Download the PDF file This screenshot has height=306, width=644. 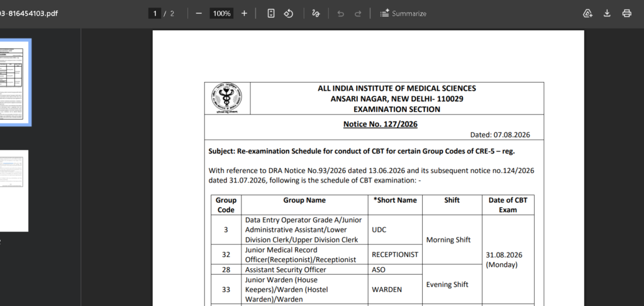pyautogui.click(x=607, y=14)
